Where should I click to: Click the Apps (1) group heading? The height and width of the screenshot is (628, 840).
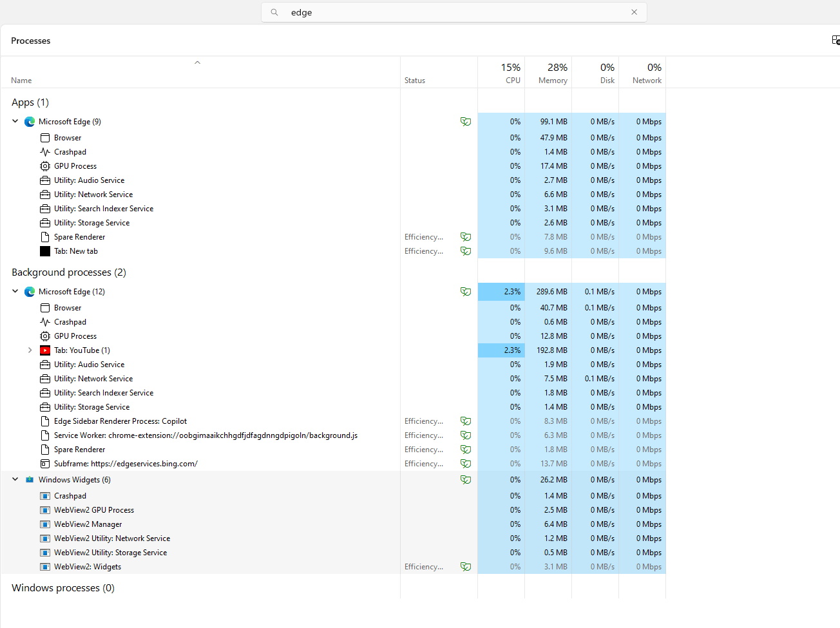(30, 102)
